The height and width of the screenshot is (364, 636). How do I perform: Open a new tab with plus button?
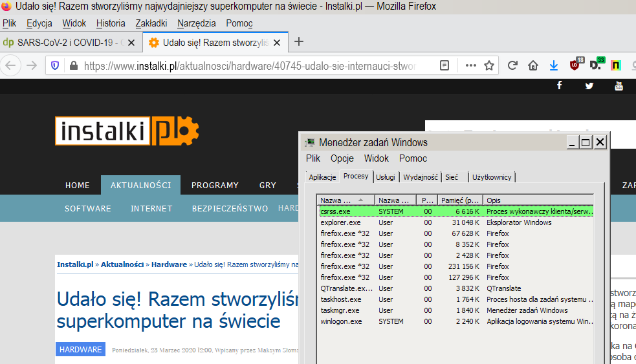[x=298, y=42]
